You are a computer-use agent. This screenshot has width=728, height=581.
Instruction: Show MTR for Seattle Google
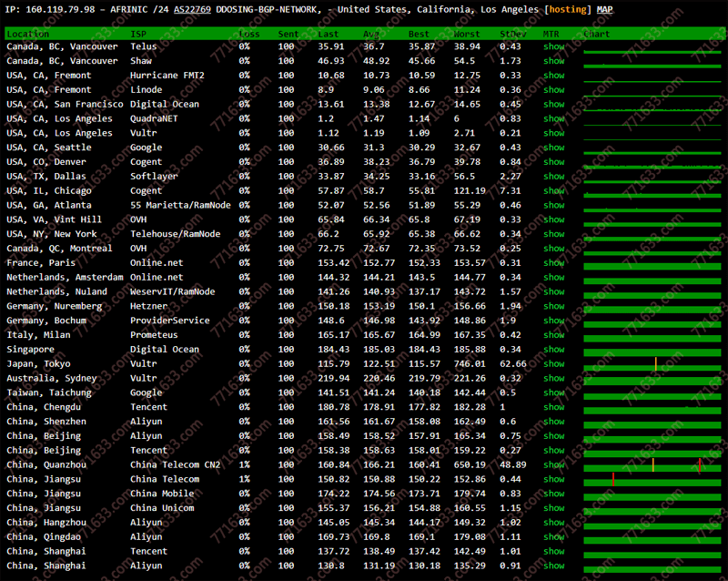click(x=554, y=148)
